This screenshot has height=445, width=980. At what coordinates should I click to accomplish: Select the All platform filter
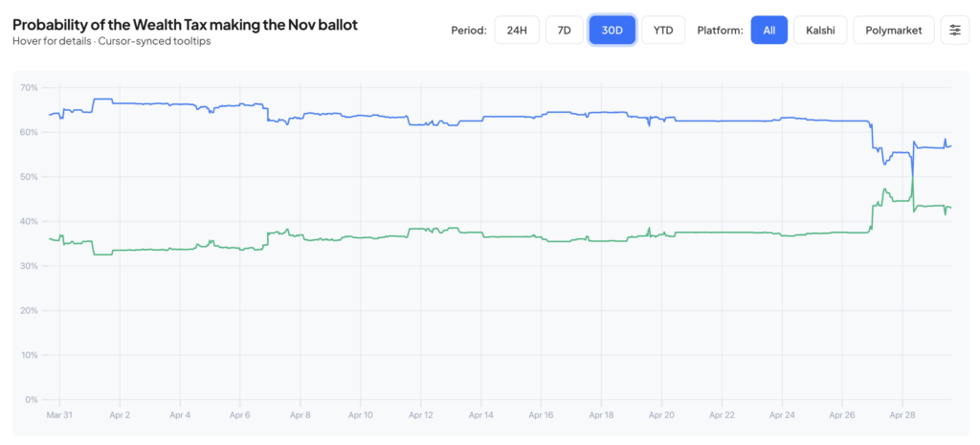pyautogui.click(x=769, y=31)
